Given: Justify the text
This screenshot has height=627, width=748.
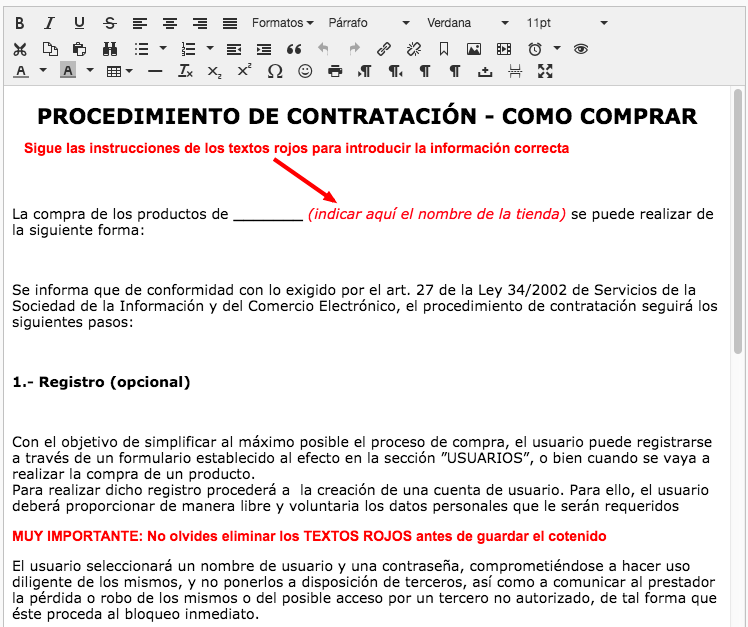Looking at the screenshot, I should pyautogui.click(x=230, y=23).
